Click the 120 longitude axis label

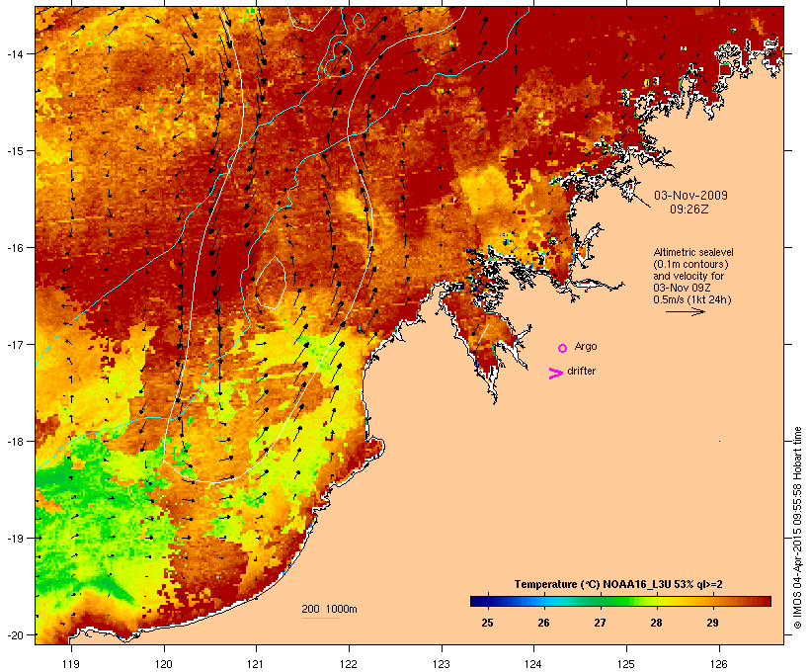coord(164,664)
